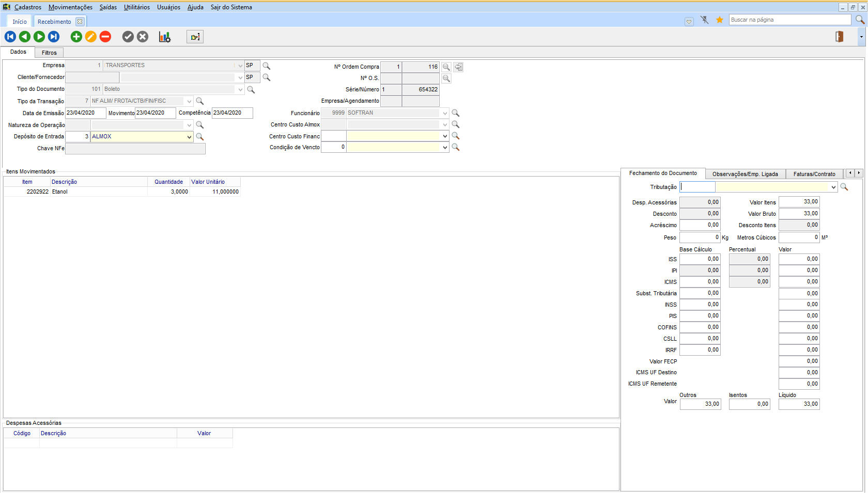Click the orange favorites star icon
This screenshot has width=868, height=493.
(719, 20)
